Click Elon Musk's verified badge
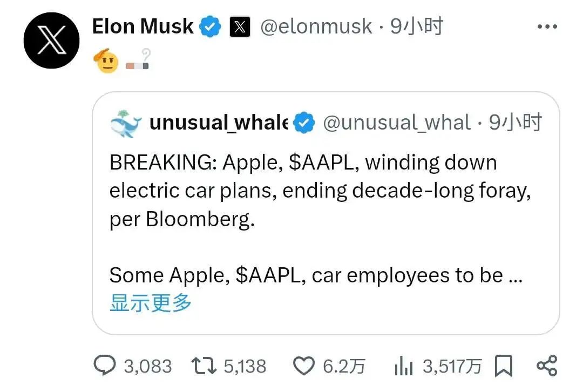Viewport: 583px width, 392px height. pyautogui.click(x=211, y=25)
